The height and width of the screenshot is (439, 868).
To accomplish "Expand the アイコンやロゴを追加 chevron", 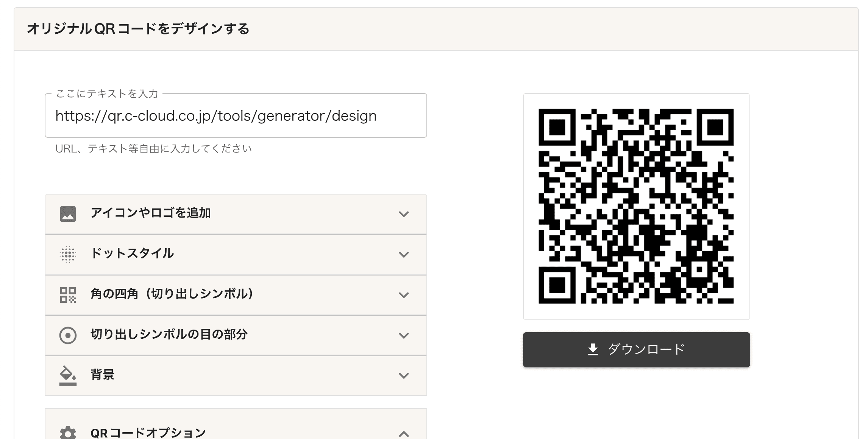I will 404,214.
